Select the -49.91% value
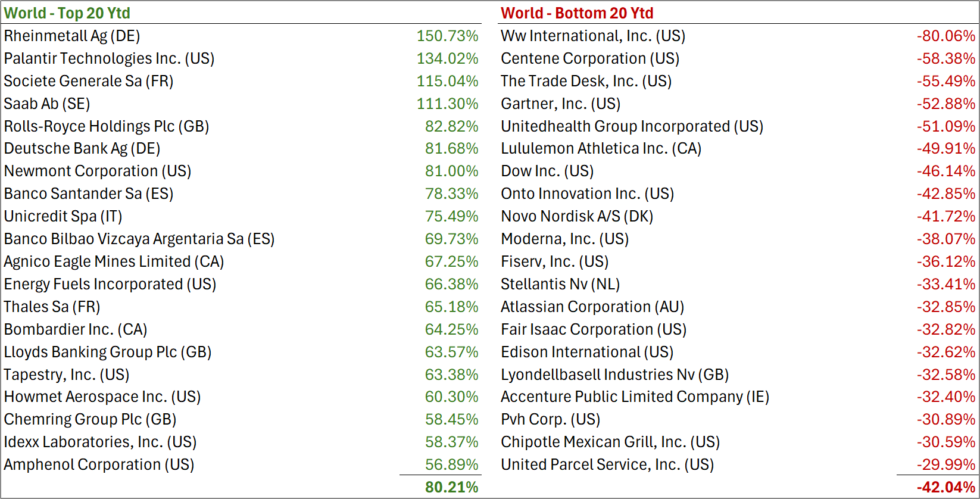 (946, 148)
